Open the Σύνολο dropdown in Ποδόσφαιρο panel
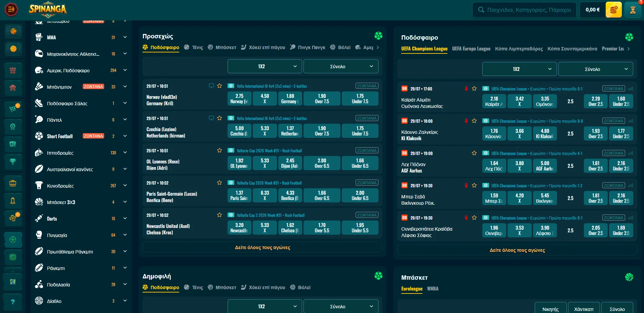 point(596,69)
